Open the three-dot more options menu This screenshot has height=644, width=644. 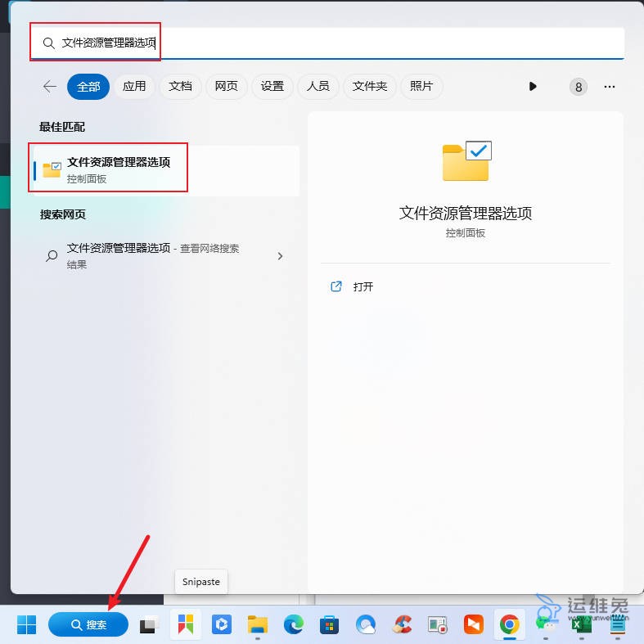609,86
